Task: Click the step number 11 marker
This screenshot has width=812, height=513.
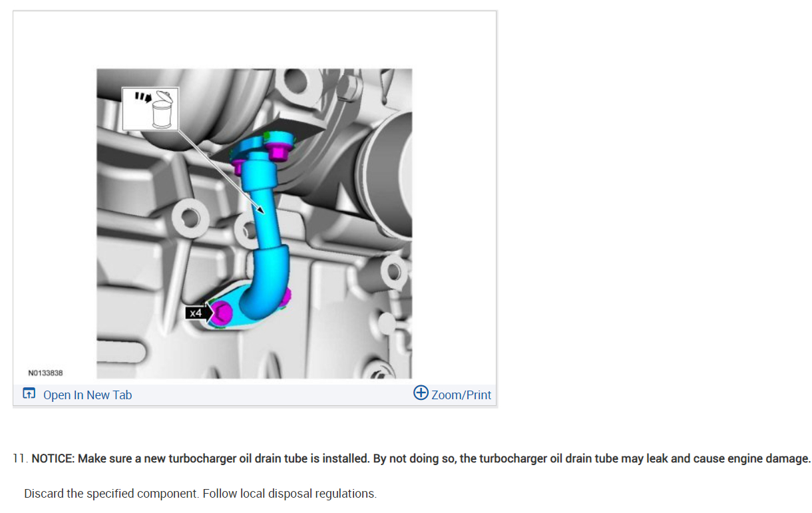Action: tap(19, 459)
